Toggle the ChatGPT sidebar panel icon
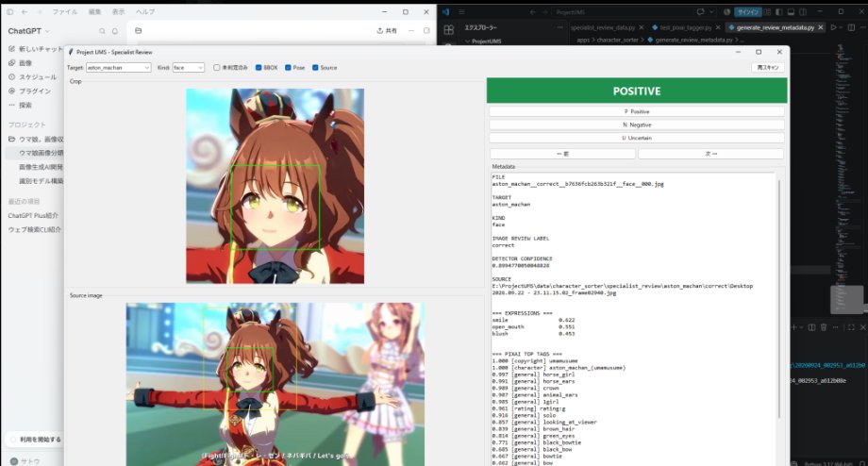Screen dimensions: 868x466 coord(10,11)
